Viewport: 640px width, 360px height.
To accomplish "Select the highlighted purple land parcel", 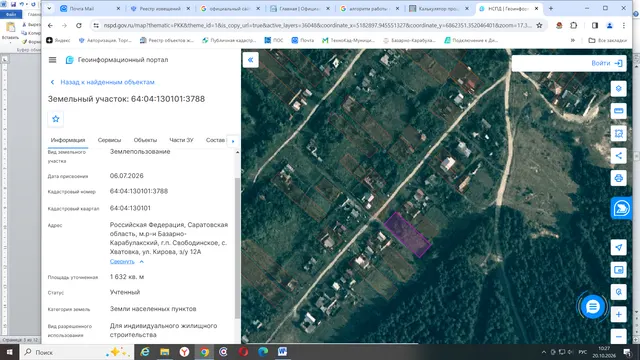I will [407, 235].
